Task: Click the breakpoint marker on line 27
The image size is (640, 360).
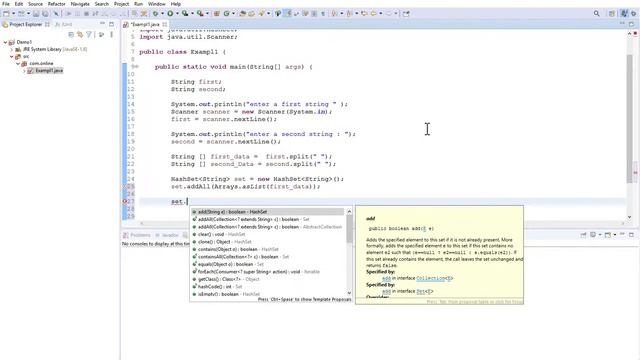Action: point(125,201)
